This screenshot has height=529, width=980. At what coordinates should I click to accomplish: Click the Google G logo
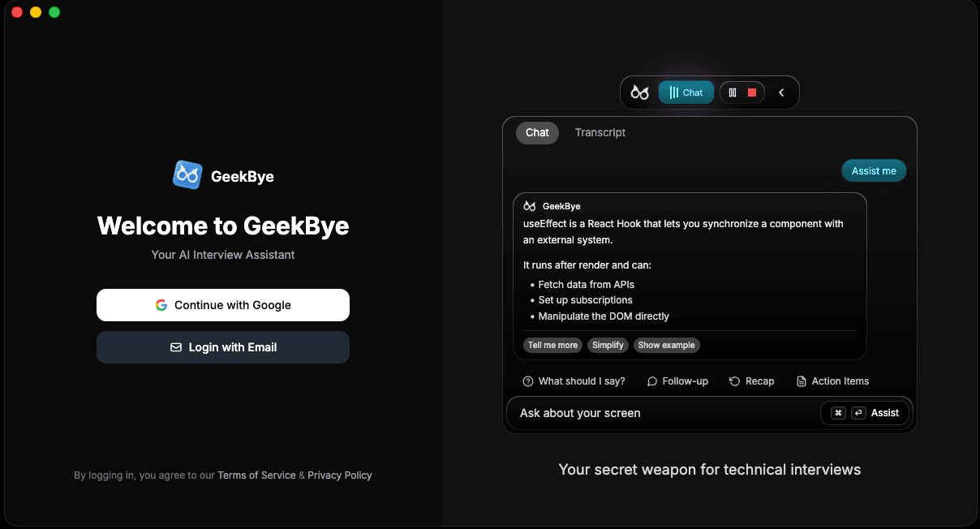pyautogui.click(x=161, y=305)
